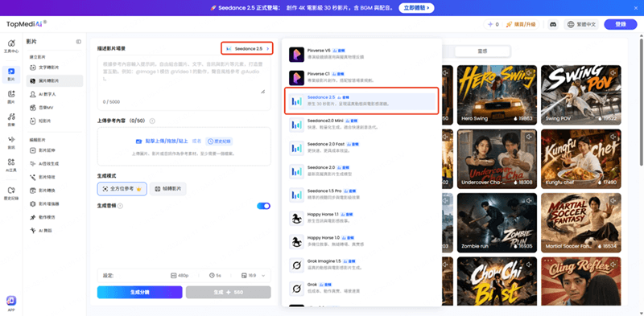The height and width of the screenshot is (316, 644).
Task: Open the AI工具 sidebar icon
Action: (11, 165)
